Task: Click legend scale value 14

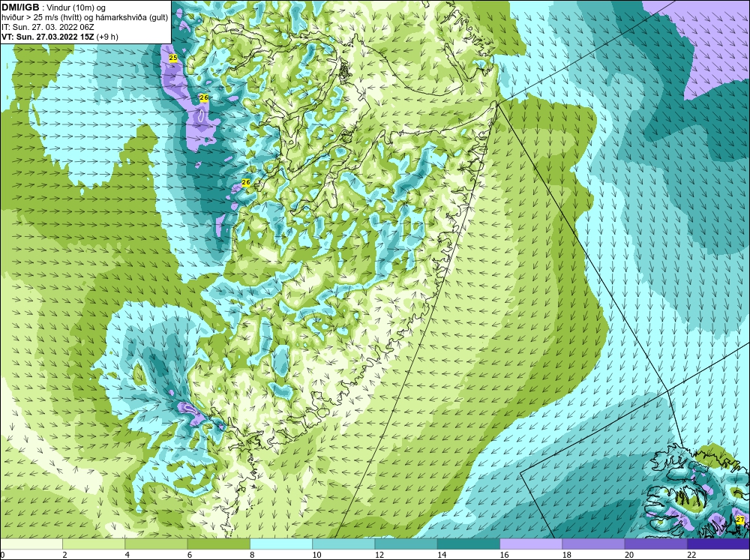Action: 442,555
